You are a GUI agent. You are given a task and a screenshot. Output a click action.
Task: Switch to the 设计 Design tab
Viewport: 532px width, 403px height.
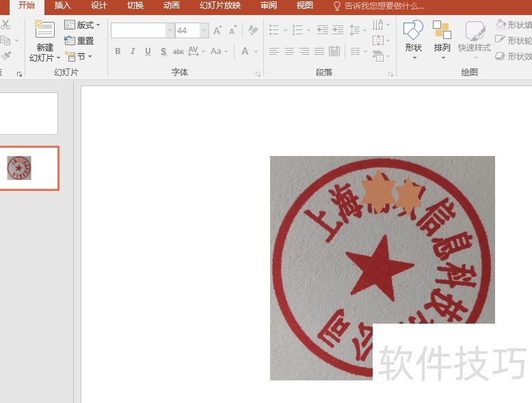[x=98, y=5]
